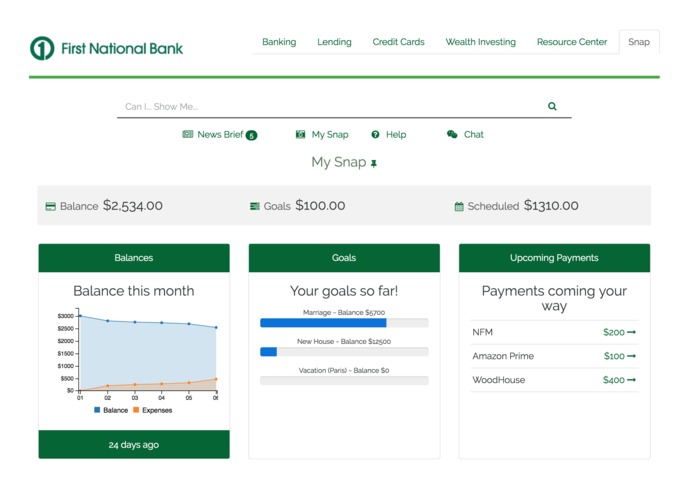Click the pin icon beside My Snap heading
The height and width of the screenshot is (494, 695).
tap(374, 164)
